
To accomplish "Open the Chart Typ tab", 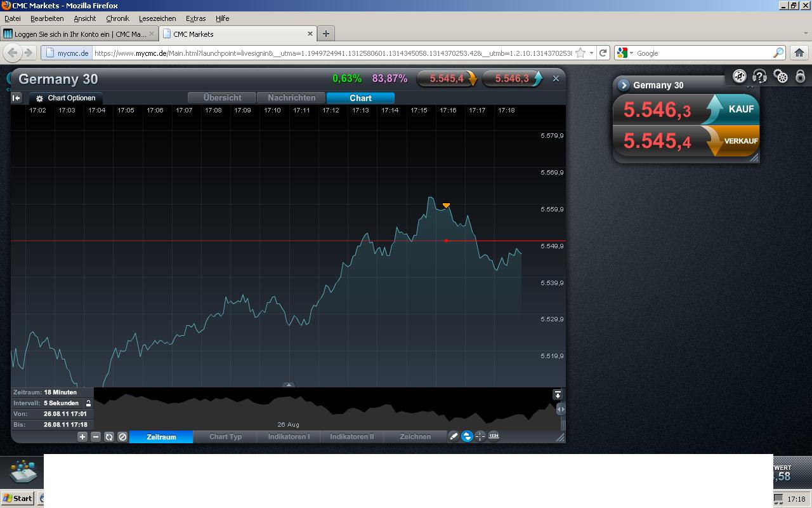I will pos(225,437).
